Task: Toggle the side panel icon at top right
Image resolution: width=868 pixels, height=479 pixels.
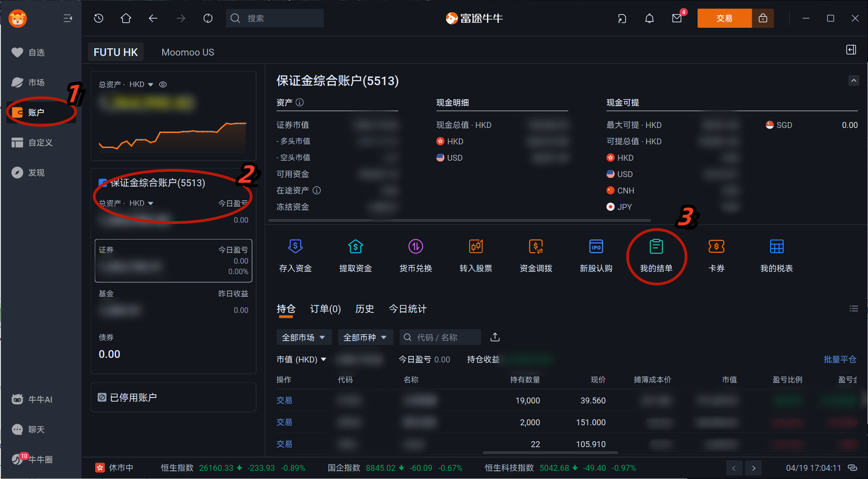Action: [851, 50]
